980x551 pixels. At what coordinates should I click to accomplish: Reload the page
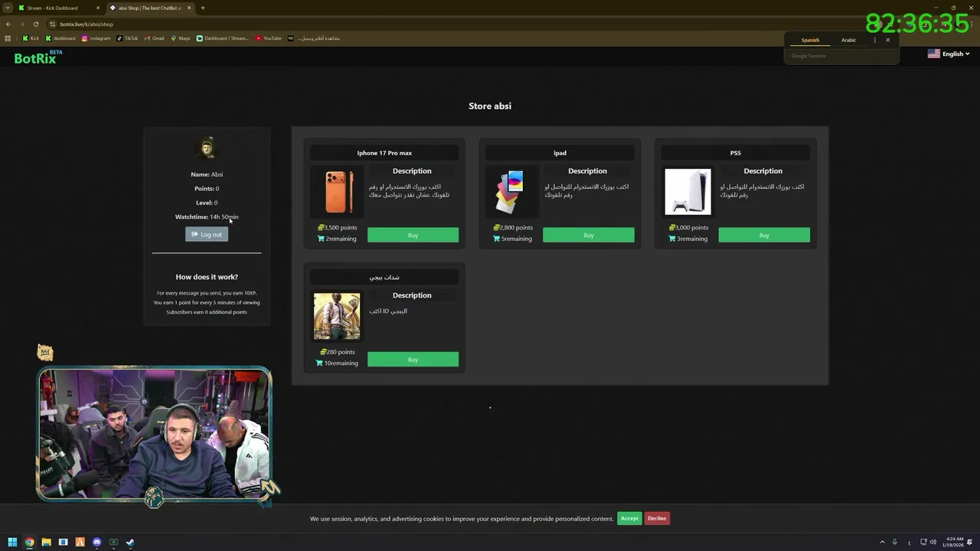[x=35, y=24]
